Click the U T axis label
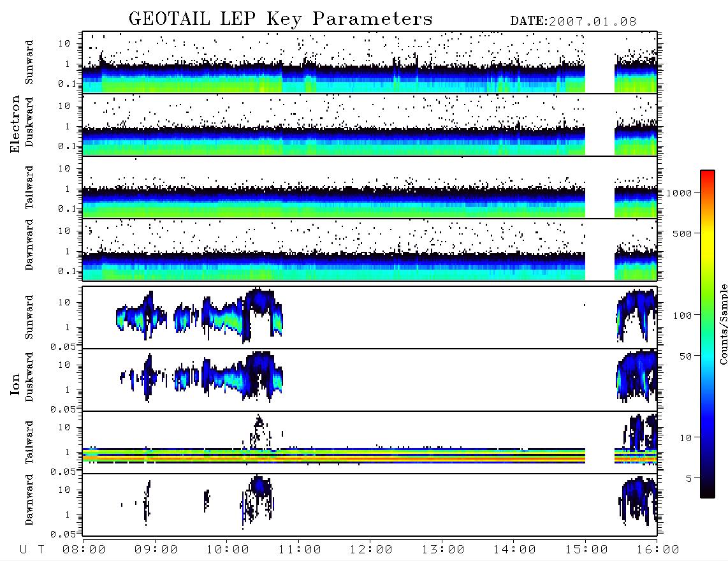Viewport: 728px width, 561px height. coord(32,550)
